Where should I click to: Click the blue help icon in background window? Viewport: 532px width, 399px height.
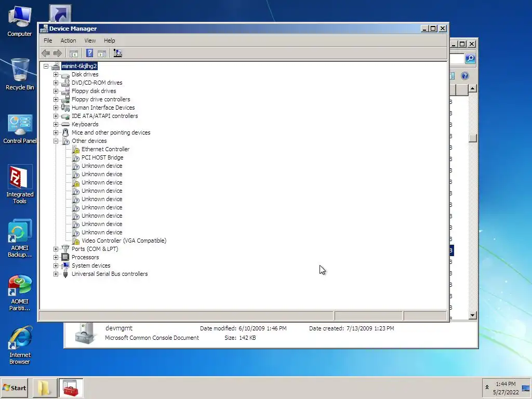(x=465, y=76)
